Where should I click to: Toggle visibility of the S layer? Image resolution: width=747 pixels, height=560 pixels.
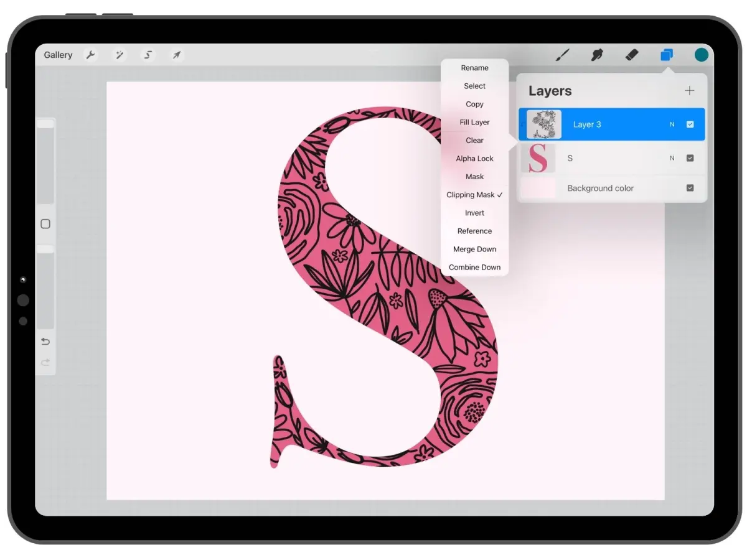690,158
